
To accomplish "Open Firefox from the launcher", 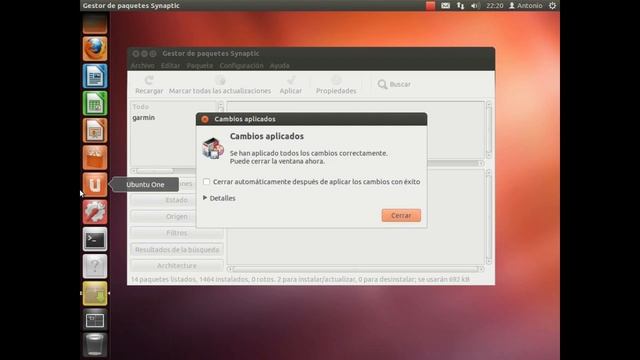I will pos(95,48).
